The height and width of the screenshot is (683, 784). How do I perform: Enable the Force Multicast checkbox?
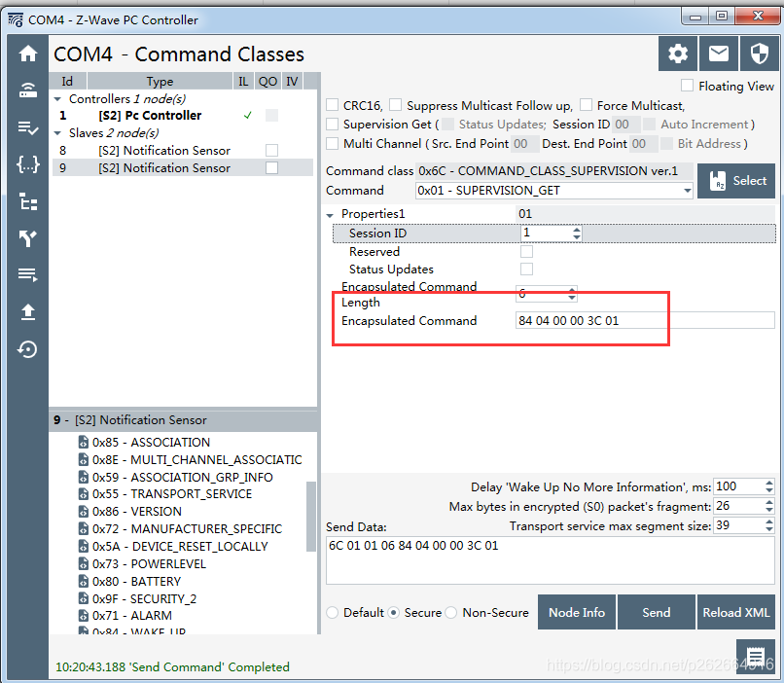586,105
